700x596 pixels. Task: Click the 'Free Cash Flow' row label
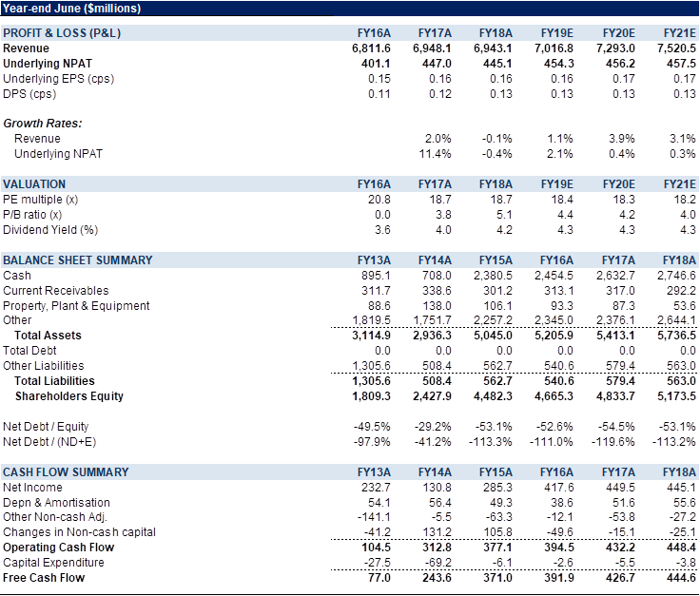(x=44, y=578)
